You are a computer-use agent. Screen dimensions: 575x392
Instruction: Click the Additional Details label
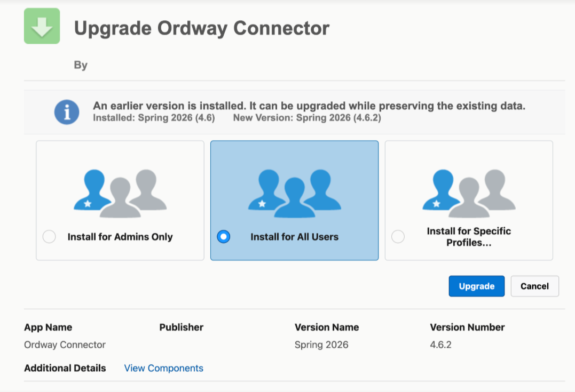[65, 368]
